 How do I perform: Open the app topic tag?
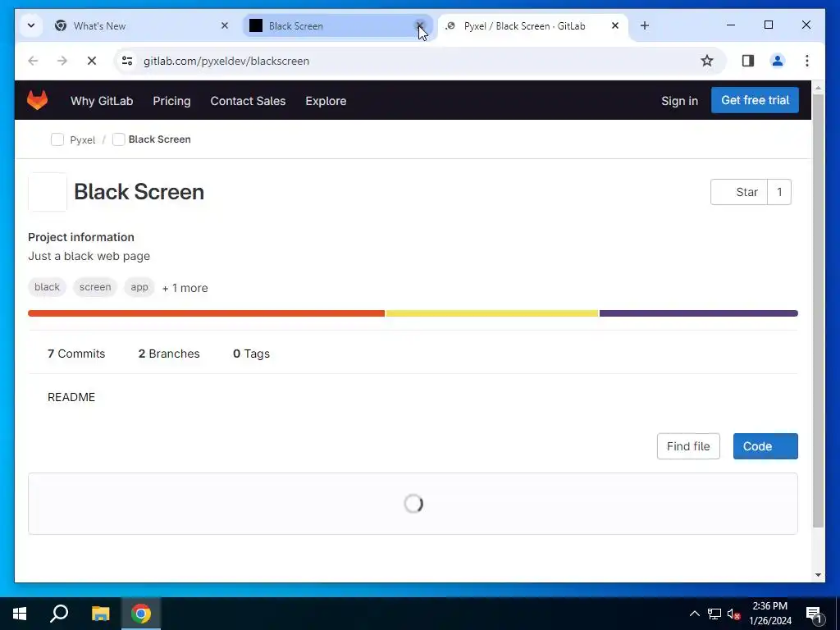click(139, 287)
